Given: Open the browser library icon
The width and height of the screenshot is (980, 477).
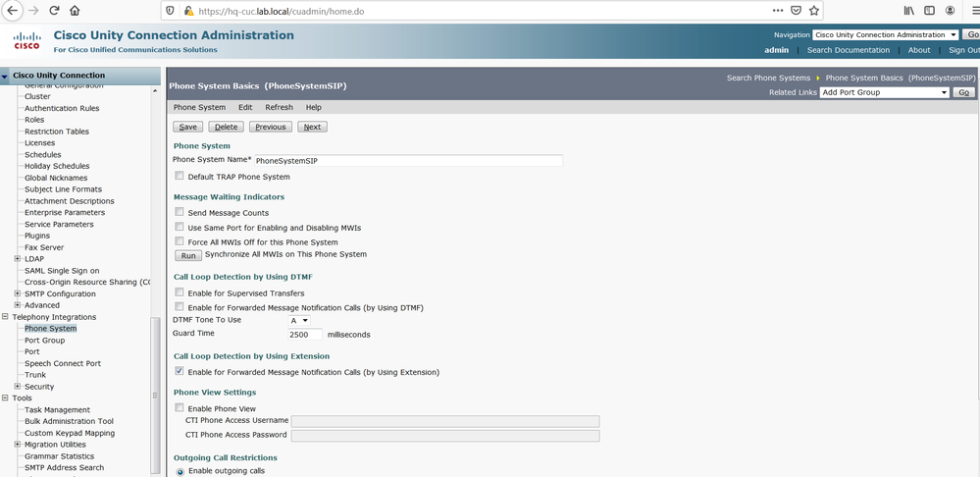Looking at the screenshot, I should pos(908,11).
